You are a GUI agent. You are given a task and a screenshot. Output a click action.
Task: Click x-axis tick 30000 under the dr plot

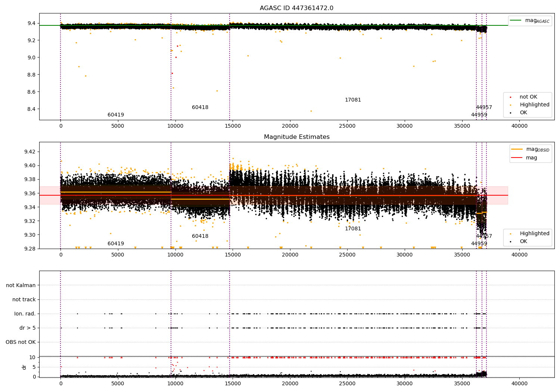[x=405, y=384]
